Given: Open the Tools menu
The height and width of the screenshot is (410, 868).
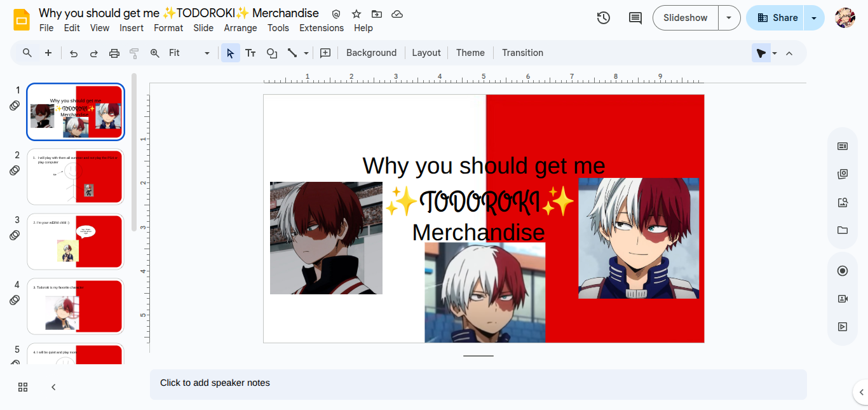Looking at the screenshot, I should 278,28.
